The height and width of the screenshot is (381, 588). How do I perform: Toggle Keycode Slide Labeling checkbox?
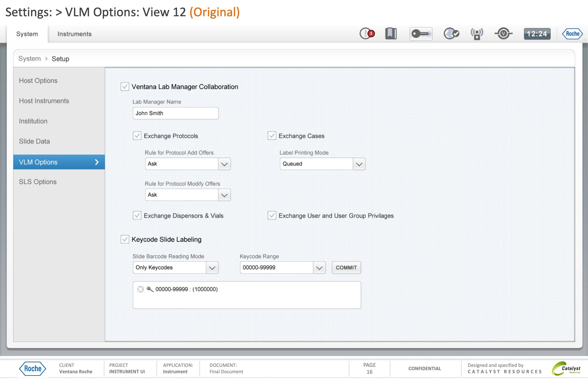[x=125, y=239]
